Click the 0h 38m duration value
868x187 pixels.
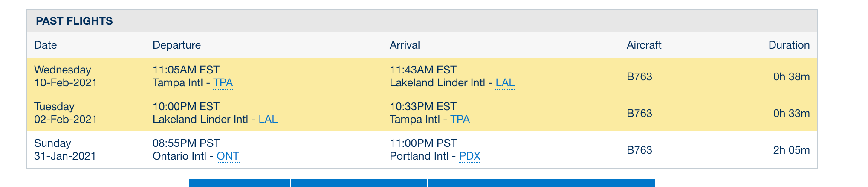point(791,77)
